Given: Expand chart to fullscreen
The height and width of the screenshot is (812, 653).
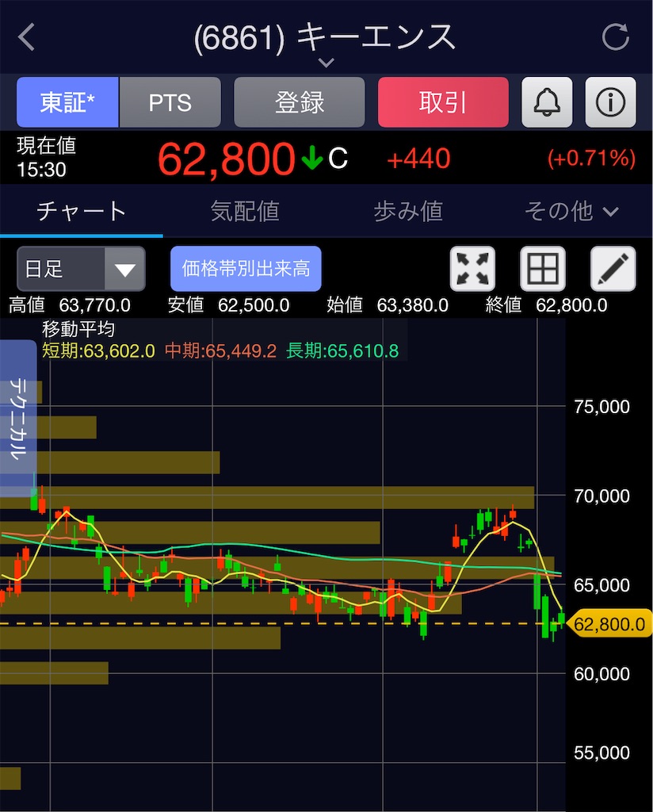Looking at the screenshot, I should click(472, 269).
